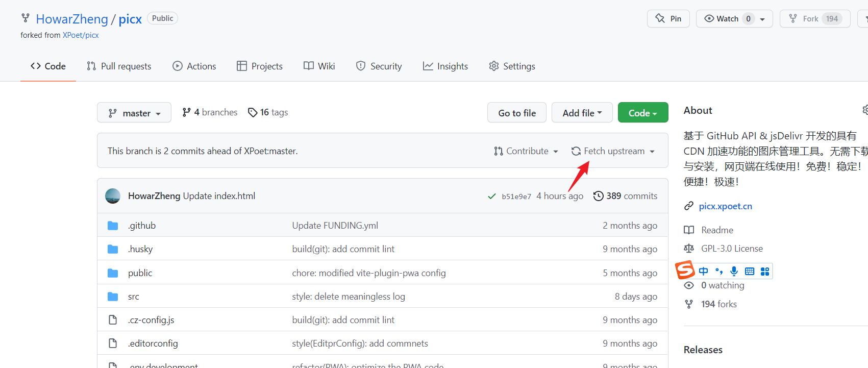Screen dimensions: 868x368
Task: Click the commit history clock icon
Action: tap(599, 196)
